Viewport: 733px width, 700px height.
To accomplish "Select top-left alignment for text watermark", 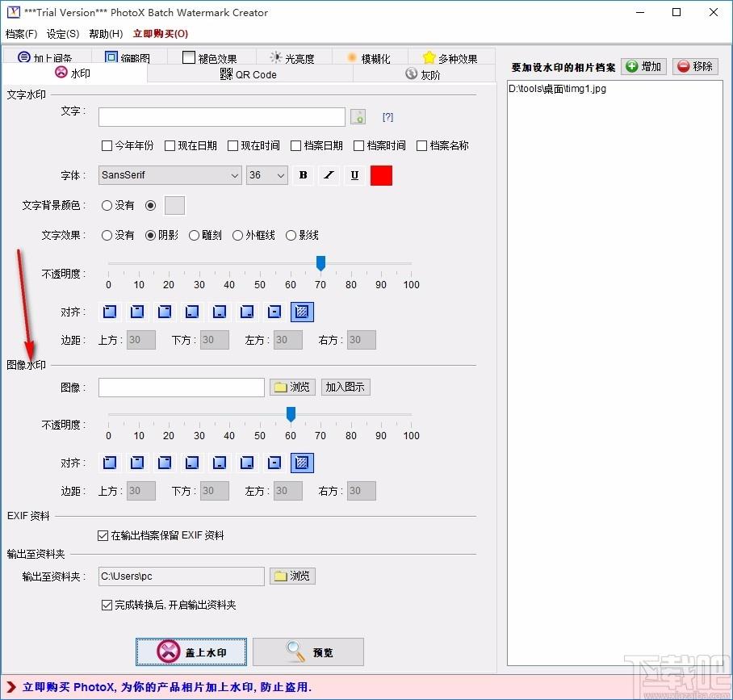I will [x=110, y=312].
